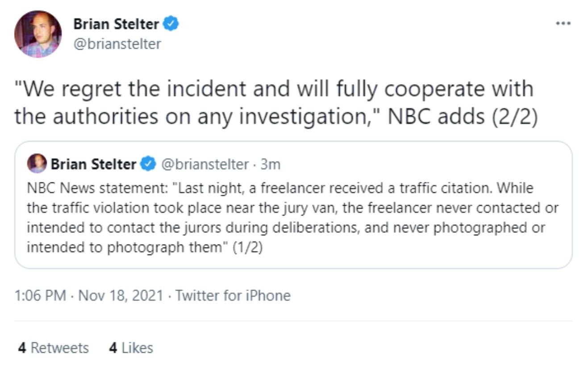Image resolution: width=588 pixels, height=367 pixels.
Task: Click the 3m timestamp of the quoted tweet
Action: (271, 165)
